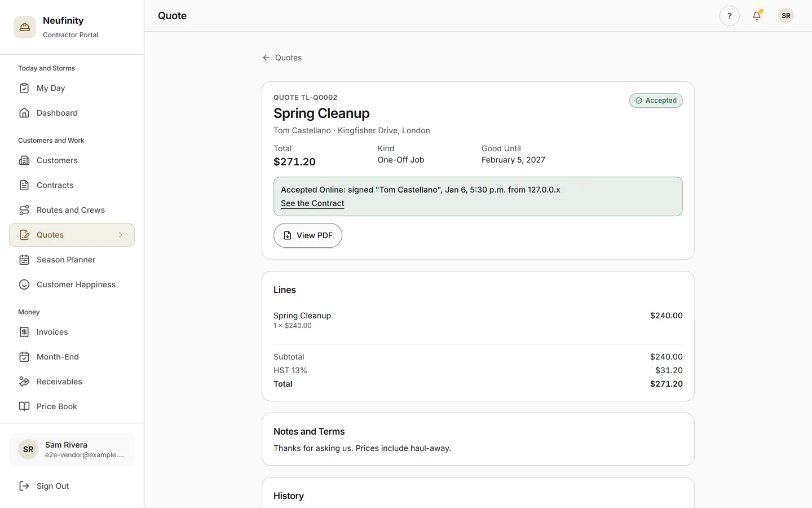Click Tom Castellano customer address line
This screenshot has height=508, width=812.
click(x=352, y=130)
